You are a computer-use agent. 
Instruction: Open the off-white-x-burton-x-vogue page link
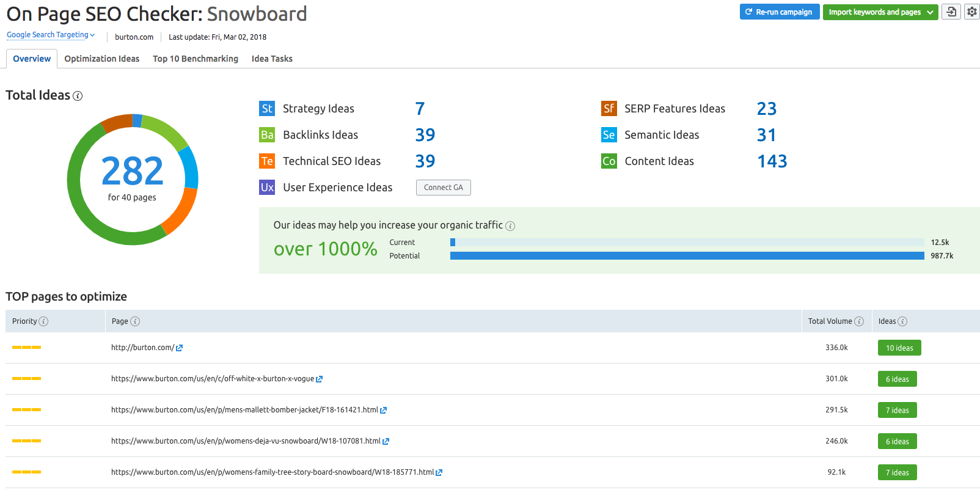pos(213,379)
